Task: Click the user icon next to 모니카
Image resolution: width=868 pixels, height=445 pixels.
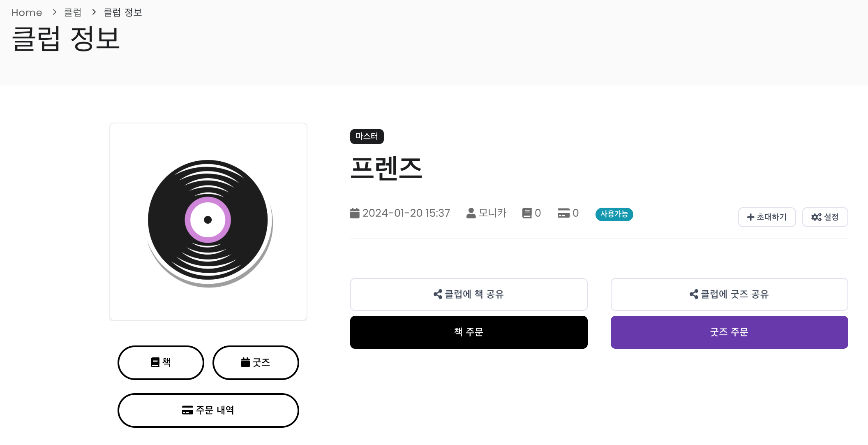Action: click(x=471, y=213)
